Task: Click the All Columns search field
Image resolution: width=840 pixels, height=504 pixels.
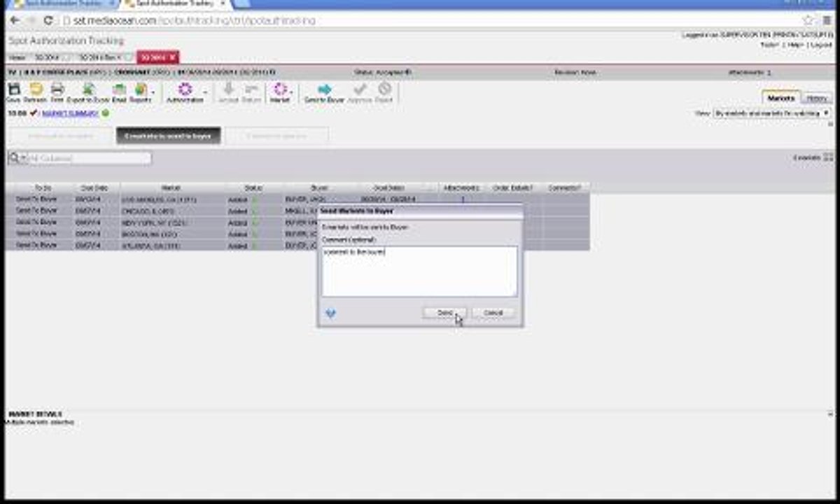Action: (90, 158)
